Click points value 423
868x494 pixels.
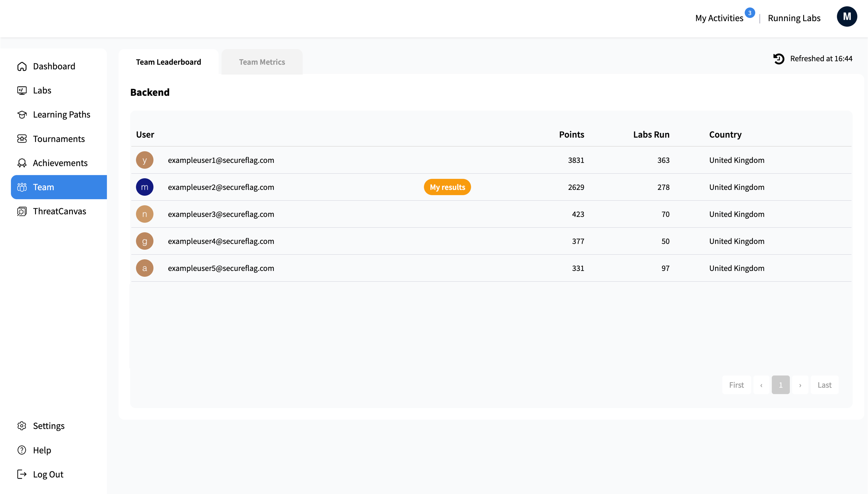click(x=578, y=214)
